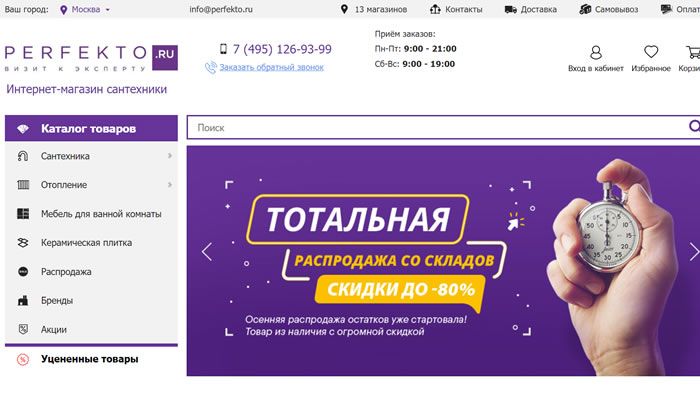The image size is (700, 400).
Task: Click the Уцененные товары percent icon
Action: (23, 359)
